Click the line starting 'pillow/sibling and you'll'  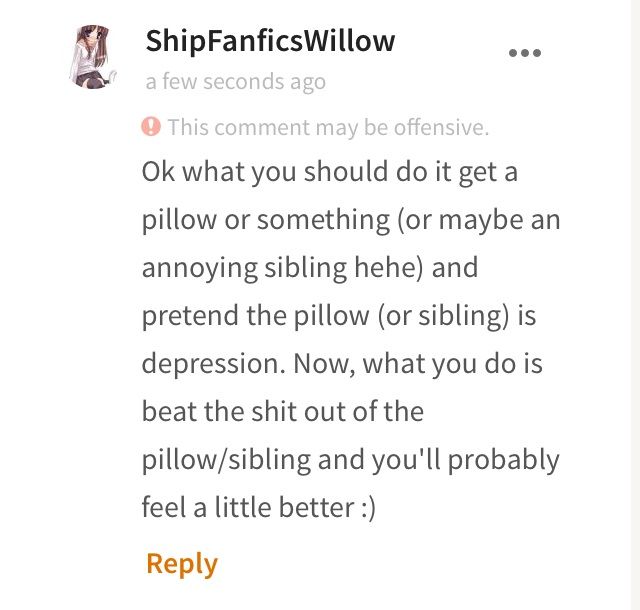coord(350,460)
